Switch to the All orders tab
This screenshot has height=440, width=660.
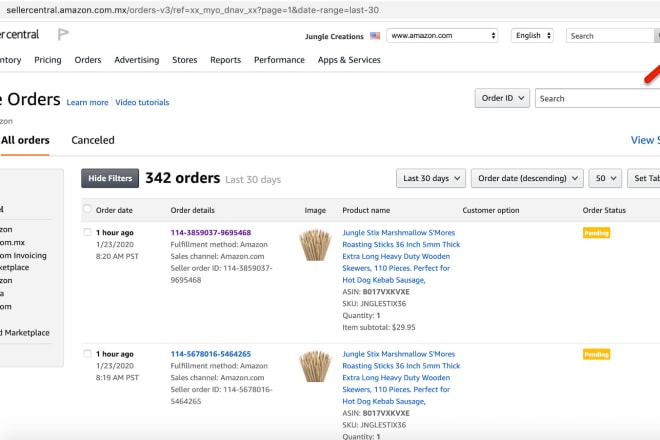click(x=25, y=140)
